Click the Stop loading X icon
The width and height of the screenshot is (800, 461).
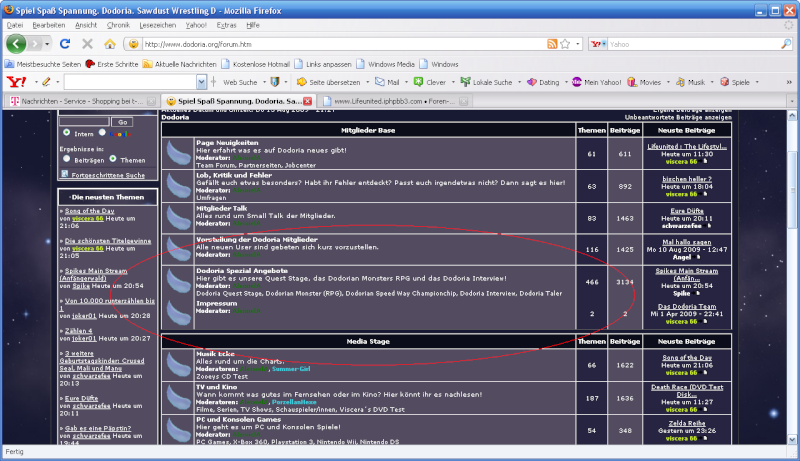[x=87, y=44]
